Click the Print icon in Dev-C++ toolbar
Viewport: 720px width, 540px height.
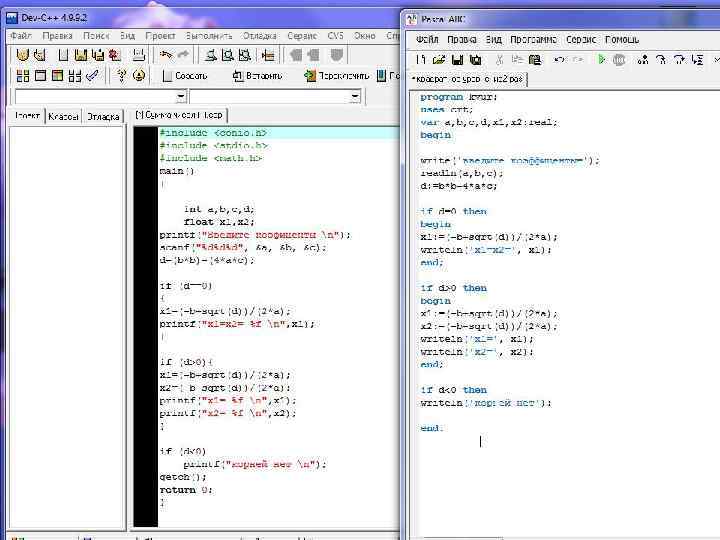[139, 55]
